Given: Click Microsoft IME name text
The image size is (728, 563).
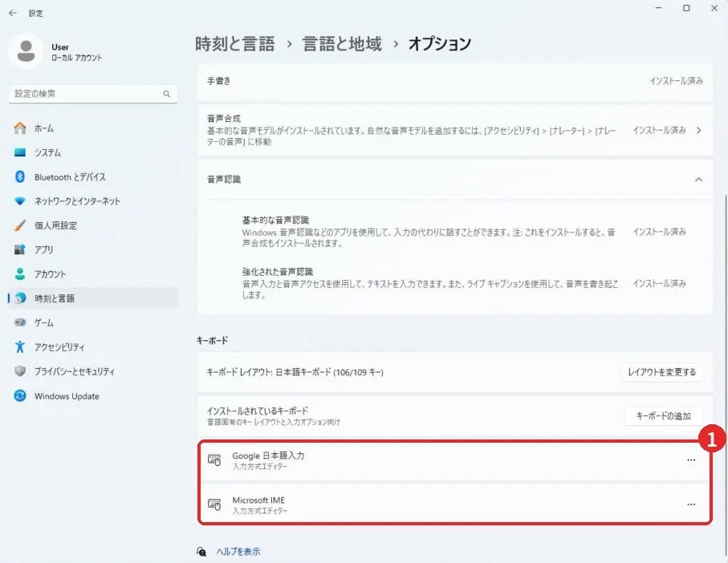Looking at the screenshot, I should tap(258, 500).
